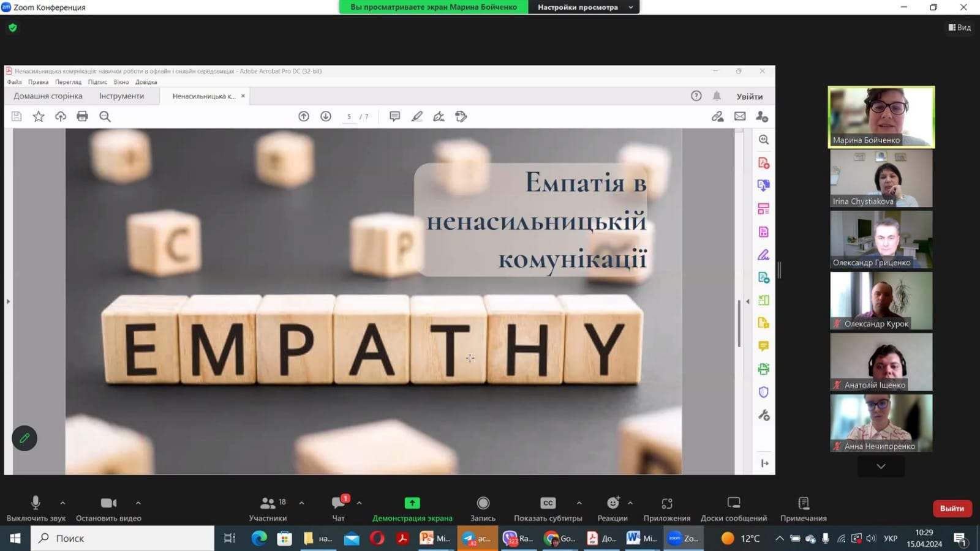Select Марина Бойченко video thumbnail
This screenshot has width=980, height=551.
[x=881, y=117]
